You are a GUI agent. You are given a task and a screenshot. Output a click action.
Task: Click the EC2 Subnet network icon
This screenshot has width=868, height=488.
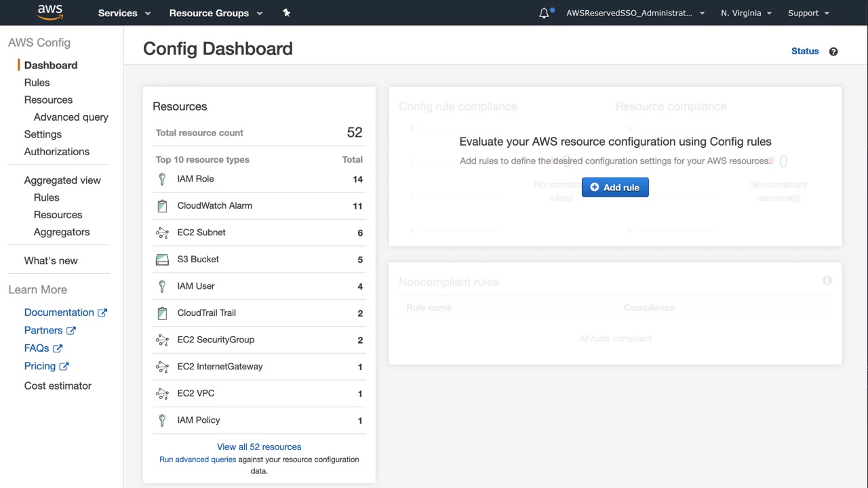click(162, 232)
